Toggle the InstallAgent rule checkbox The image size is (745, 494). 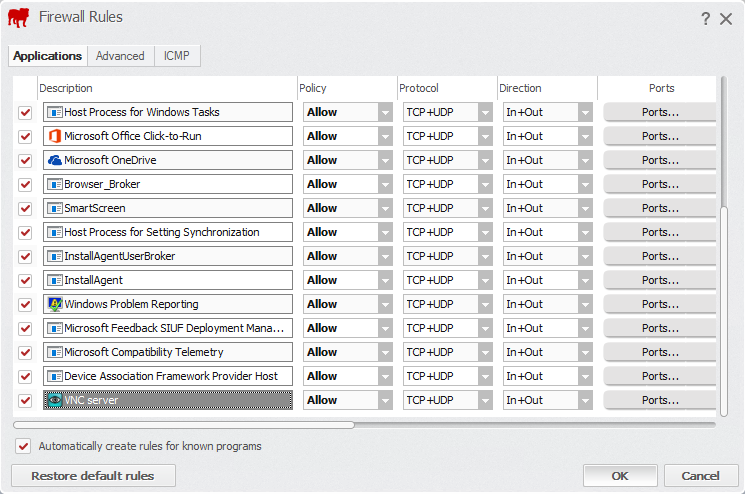25,281
